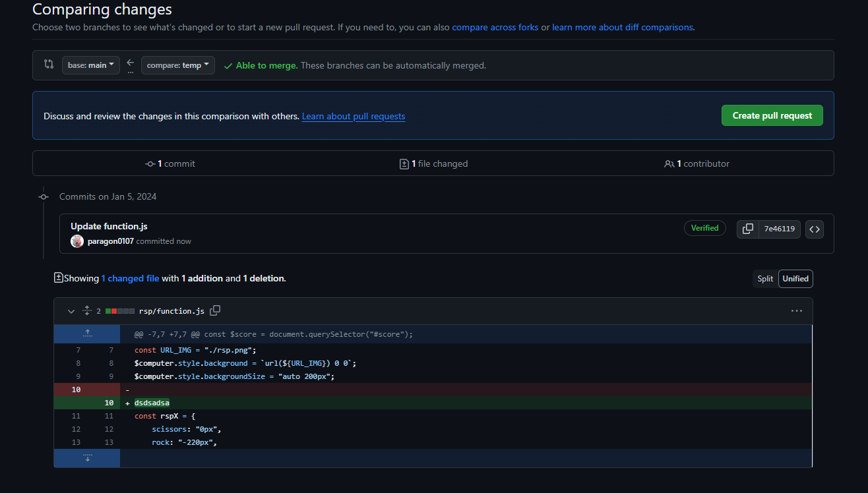Browse repository at this commit icon
This screenshot has width=868, height=493.
(815, 229)
